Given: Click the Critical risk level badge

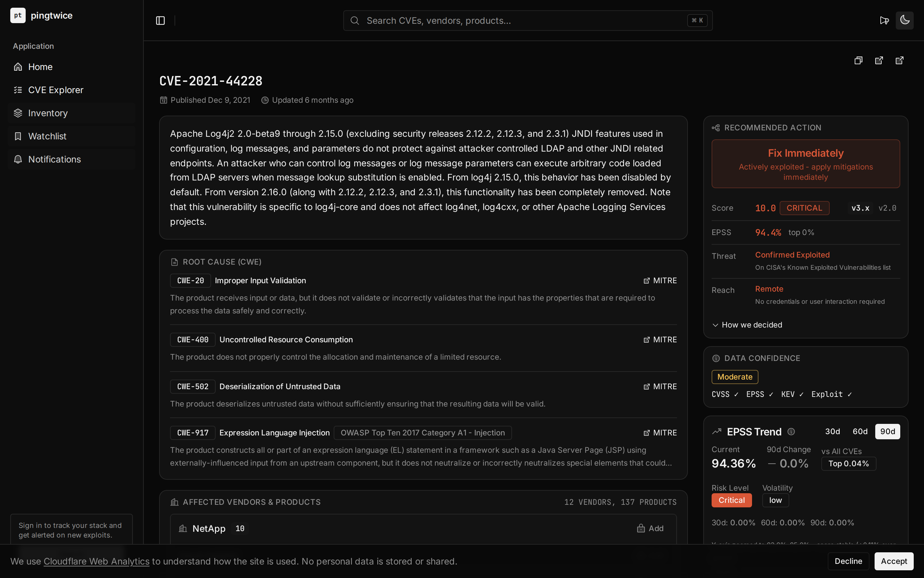Looking at the screenshot, I should coord(732,500).
